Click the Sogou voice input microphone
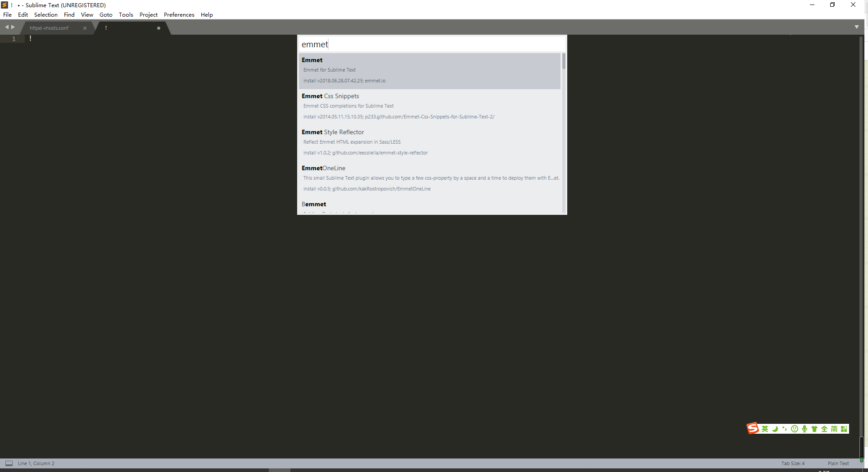This screenshot has height=472, width=868. pos(805,429)
